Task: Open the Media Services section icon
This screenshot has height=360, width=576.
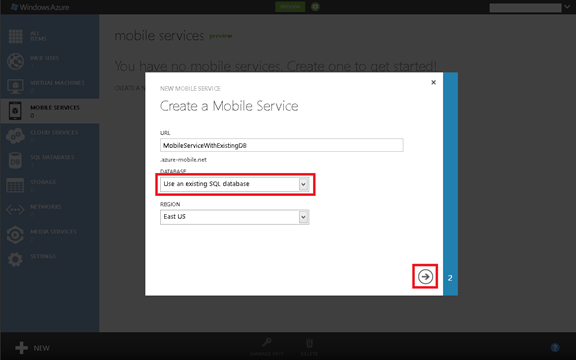Action: click(x=15, y=235)
